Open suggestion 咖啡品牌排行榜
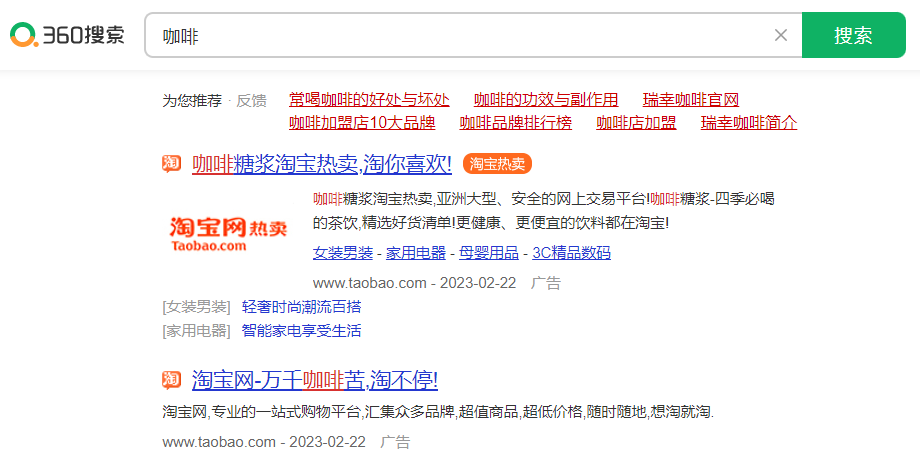920x460 pixels. [515, 123]
